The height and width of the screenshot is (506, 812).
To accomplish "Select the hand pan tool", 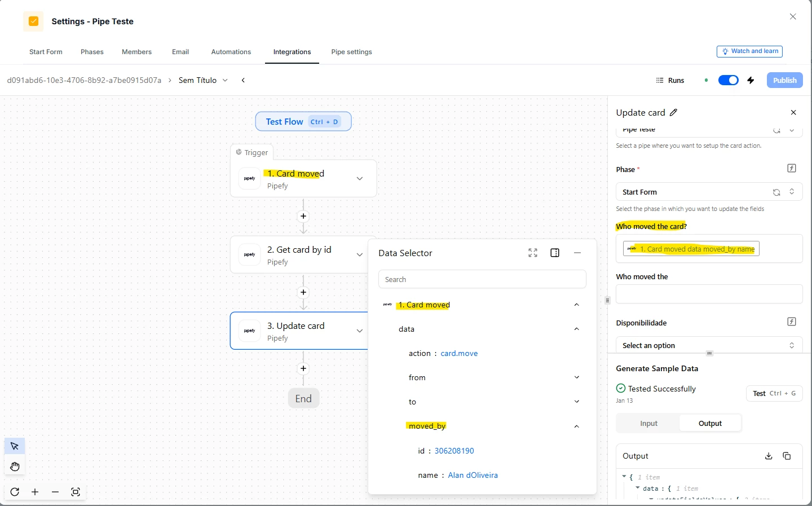I will 15,466.
